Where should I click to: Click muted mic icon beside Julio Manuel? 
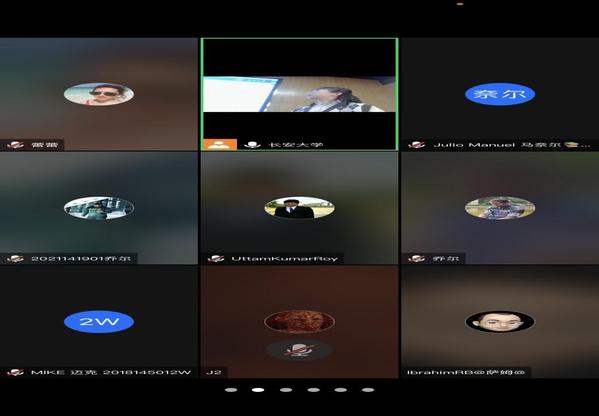point(416,145)
